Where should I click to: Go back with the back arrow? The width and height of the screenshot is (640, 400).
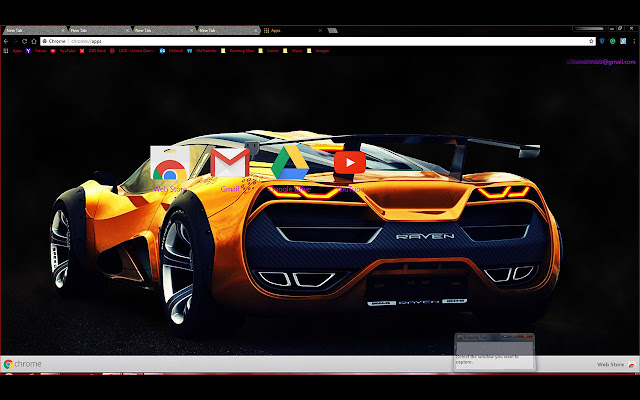pos(6,41)
